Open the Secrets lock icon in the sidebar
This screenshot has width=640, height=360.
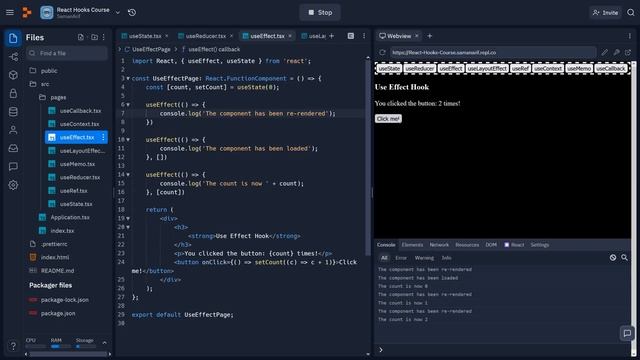pos(13,93)
